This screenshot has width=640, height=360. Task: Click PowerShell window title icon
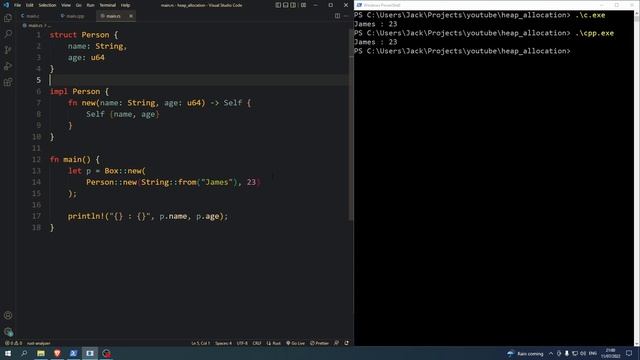click(x=359, y=5)
